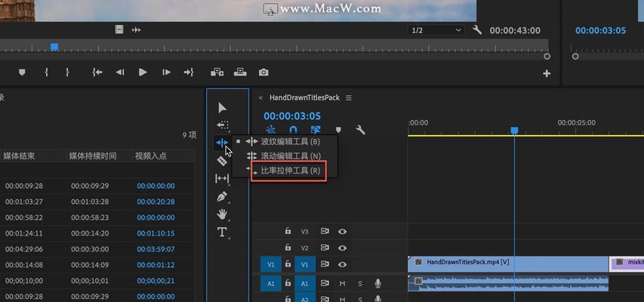Select the Razor tool
Screen dimensions: 644x302
(x=222, y=161)
